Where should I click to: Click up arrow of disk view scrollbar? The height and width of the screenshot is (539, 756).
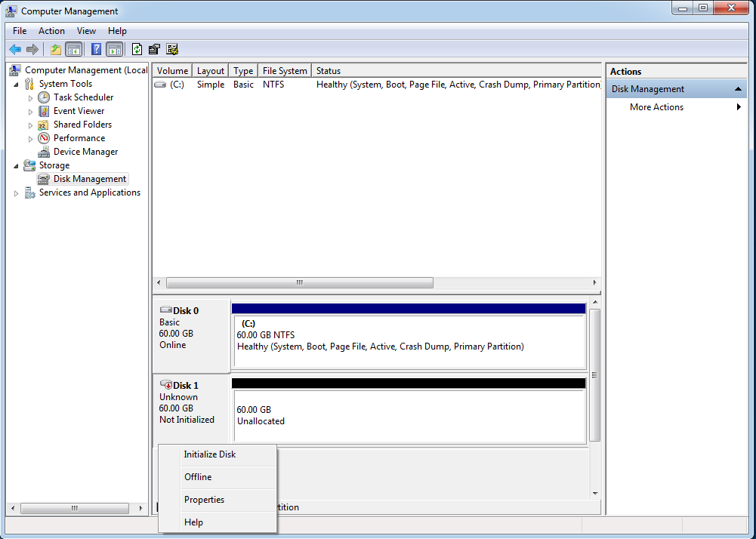(595, 302)
